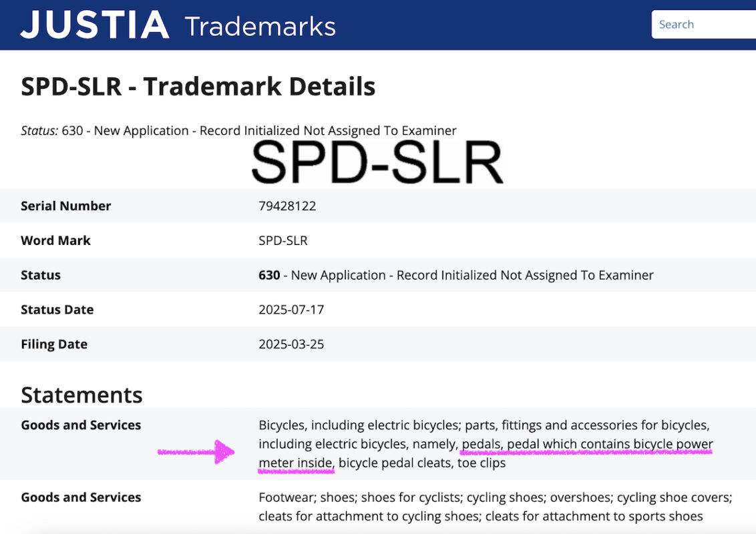Click the Word Mark value SPD-SLR
The image size is (756, 534).
tap(283, 240)
